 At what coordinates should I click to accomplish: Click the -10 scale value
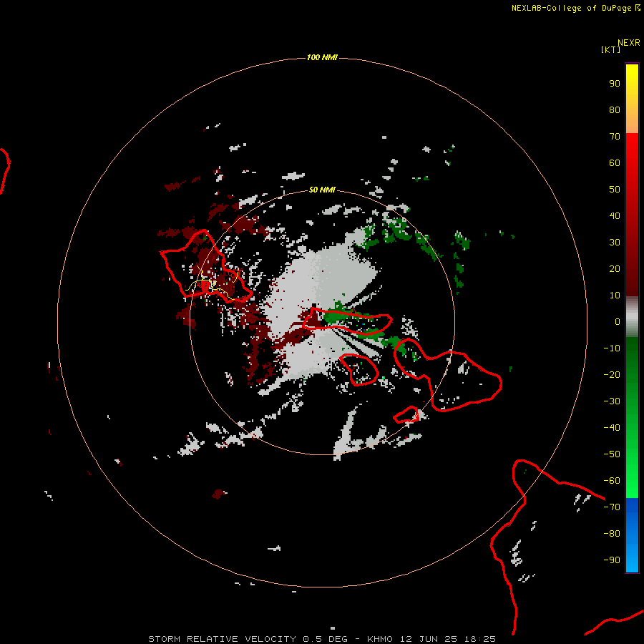[612, 348]
